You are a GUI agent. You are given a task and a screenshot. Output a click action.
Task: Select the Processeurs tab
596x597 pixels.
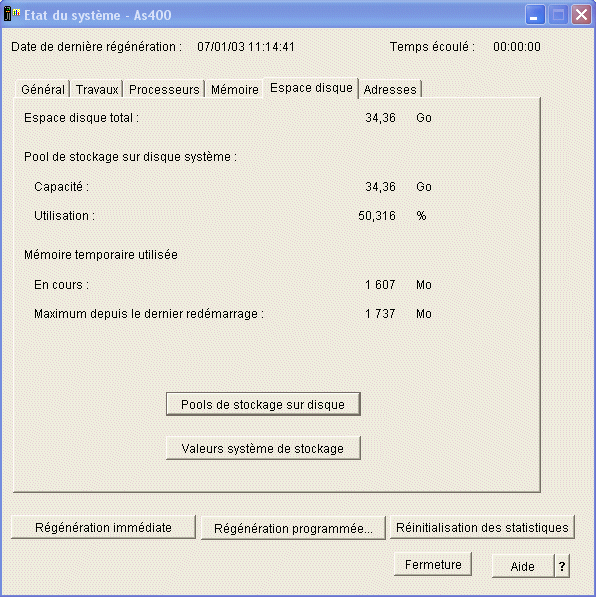164,89
